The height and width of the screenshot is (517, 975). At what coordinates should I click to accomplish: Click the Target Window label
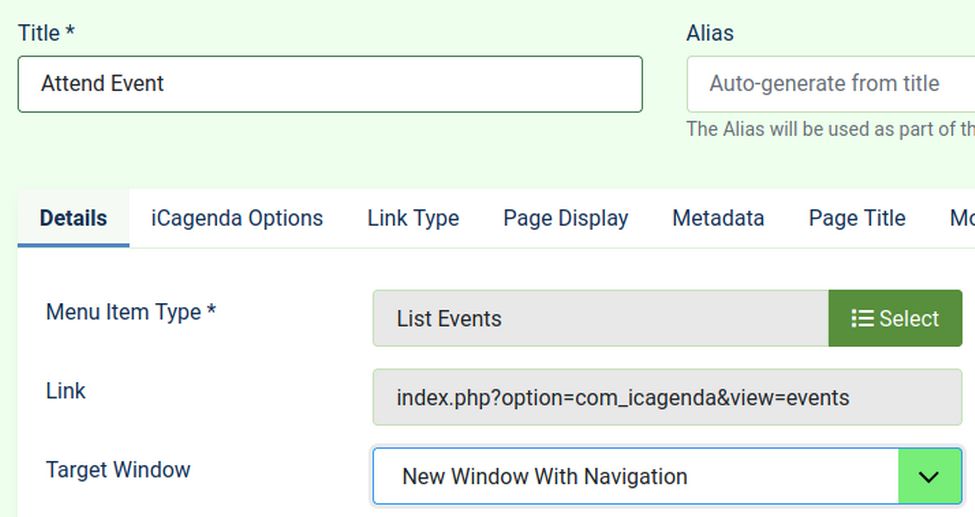click(118, 470)
